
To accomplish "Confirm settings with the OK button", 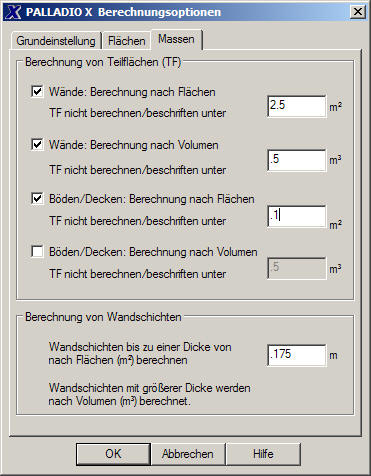I will (113, 454).
